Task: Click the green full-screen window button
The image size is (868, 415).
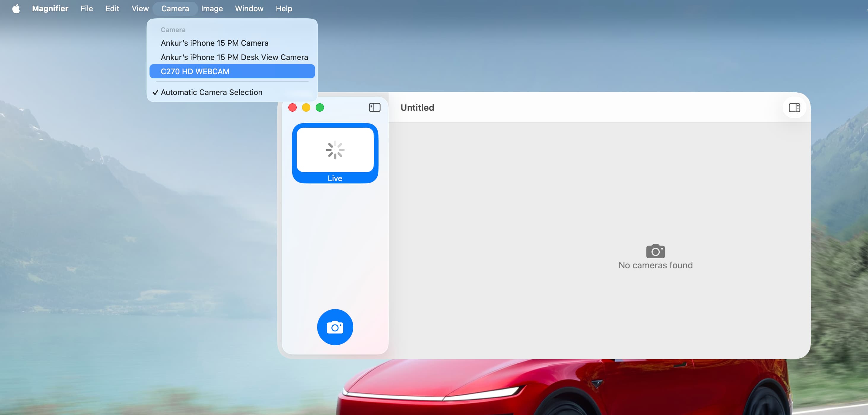Action: point(319,107)
